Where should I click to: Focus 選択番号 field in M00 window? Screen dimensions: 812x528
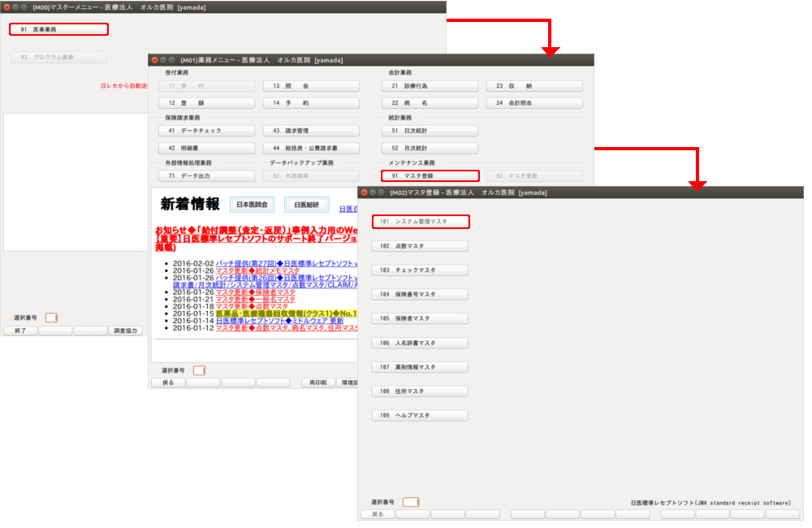pos(51,318)
